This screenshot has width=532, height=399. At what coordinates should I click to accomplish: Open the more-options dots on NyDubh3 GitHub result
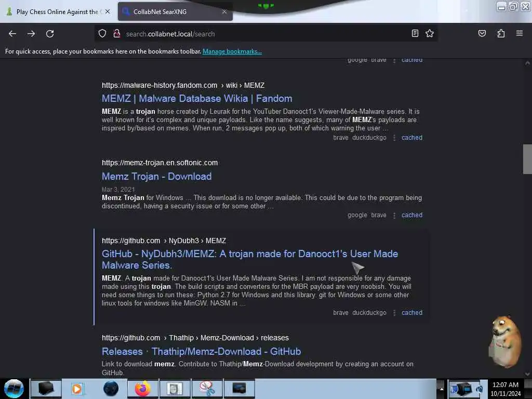click(394, 313)
